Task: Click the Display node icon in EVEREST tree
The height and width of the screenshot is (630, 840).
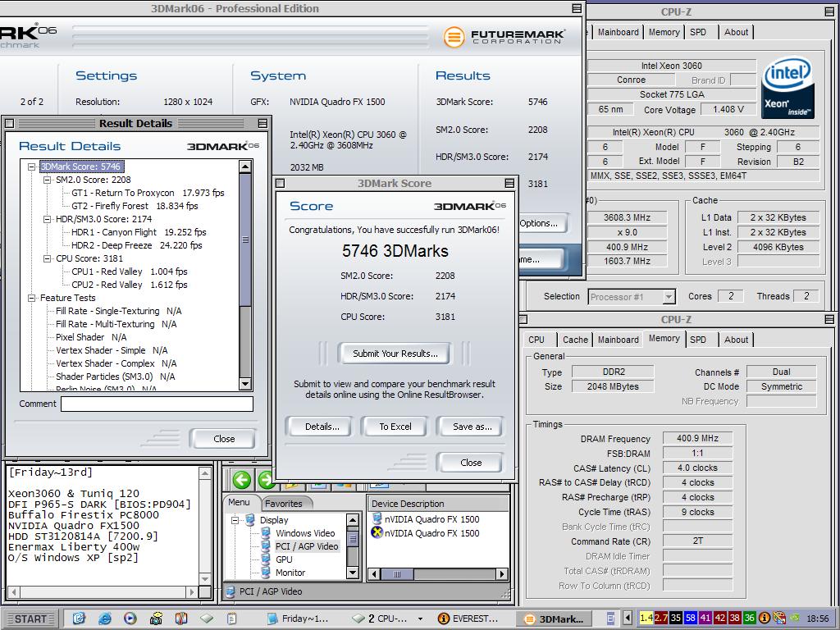Action: pyautogui.click(x=249, y=519)
